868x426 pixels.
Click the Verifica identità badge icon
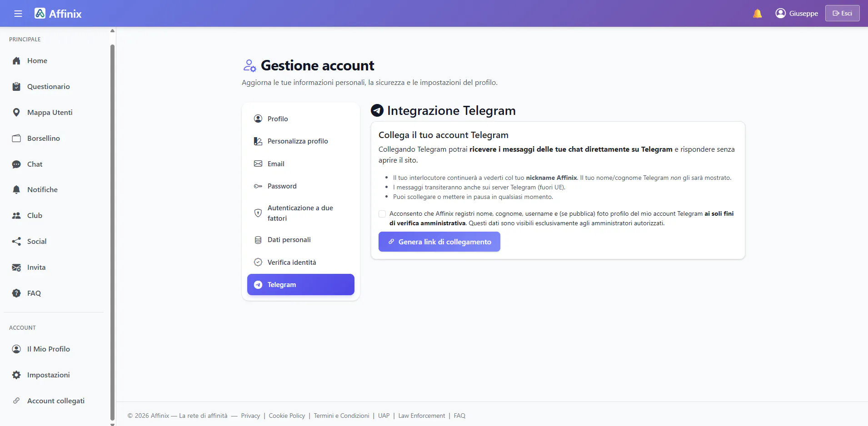click(258, 263)
